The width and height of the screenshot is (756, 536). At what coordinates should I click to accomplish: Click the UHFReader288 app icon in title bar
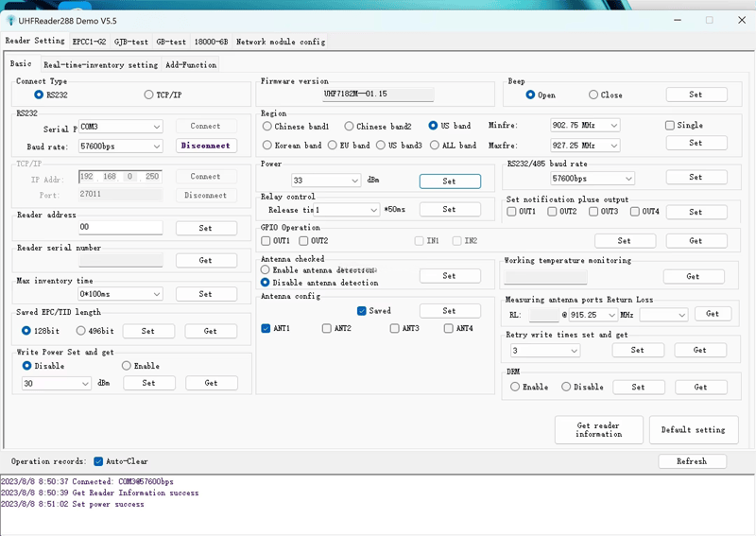click(10, 21)
